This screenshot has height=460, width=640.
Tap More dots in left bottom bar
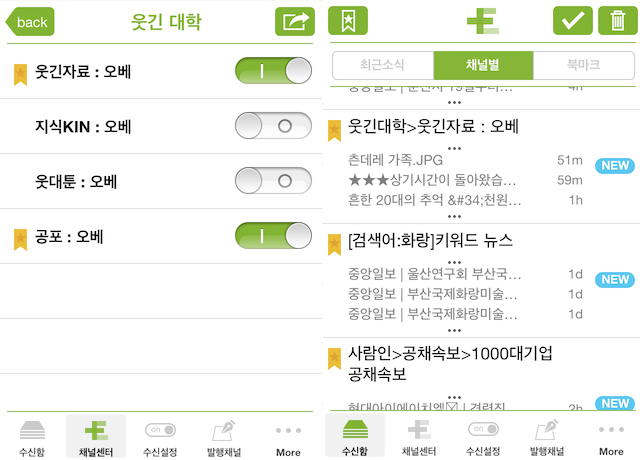point(288,438)
